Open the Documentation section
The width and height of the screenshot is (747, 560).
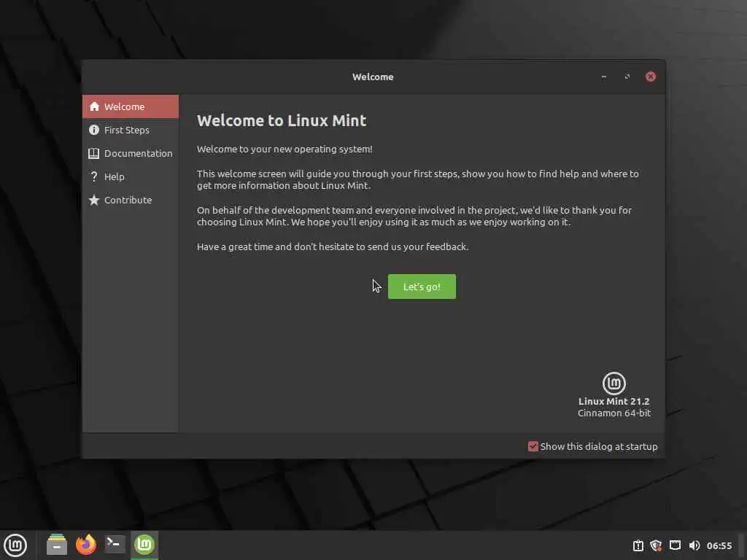pos(131,153)
